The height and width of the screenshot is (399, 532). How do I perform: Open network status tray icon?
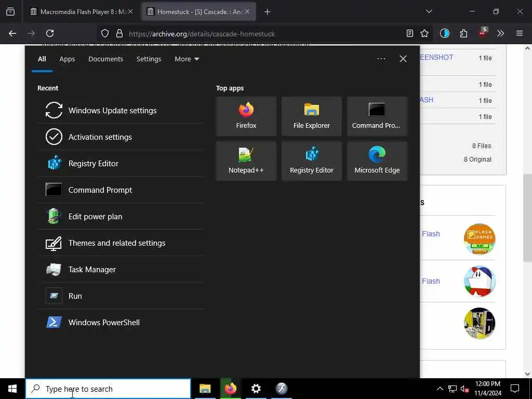pyautogui.click(x=453, y=389)
